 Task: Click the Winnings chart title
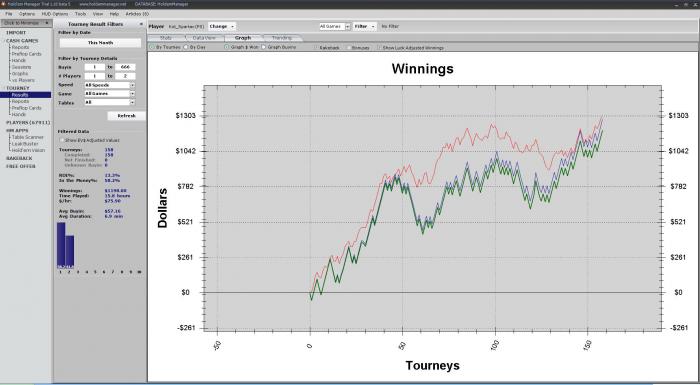pos(422,69)
